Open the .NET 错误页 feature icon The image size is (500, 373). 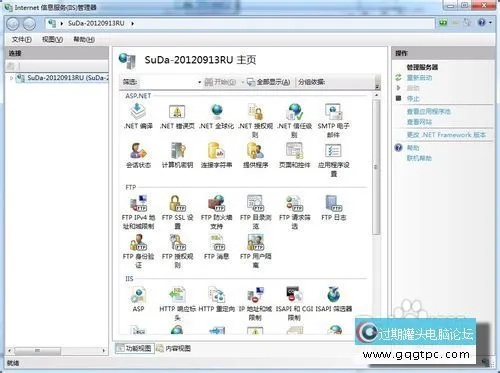177,116
